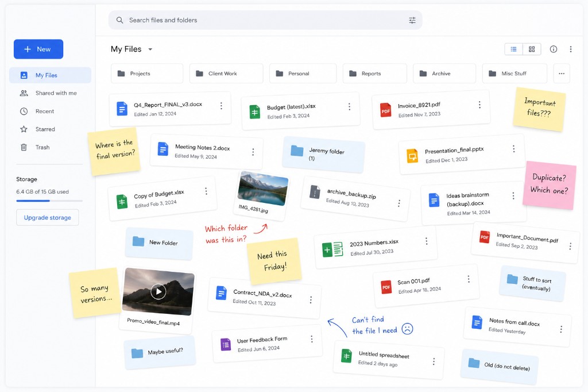The image size is (588, 392).
Task: Open the Maybe useful? folder
Action: 160,352
